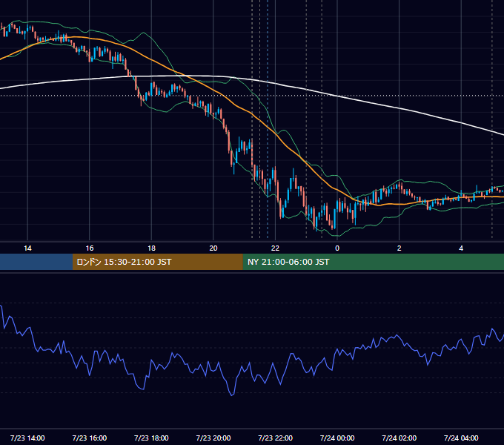Click the 7/23 16:00 date label
The width and height of the screenshot is (504, 445).
coord(90,438)
